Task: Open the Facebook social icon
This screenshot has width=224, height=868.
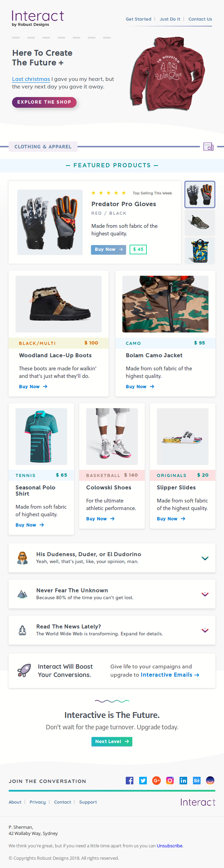Action: coord(130,781)
